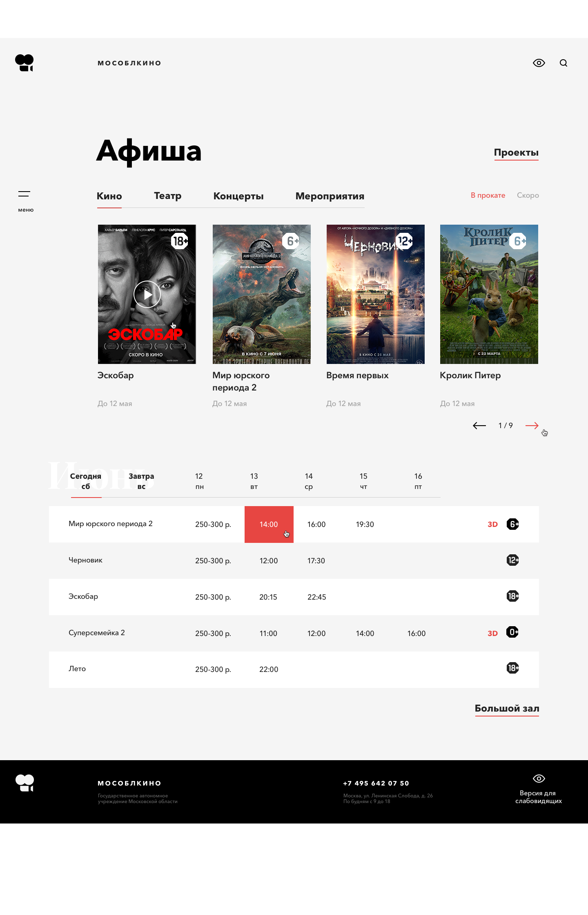Select date 13 вт
This screenshot has height=915, width=588.
pyautogui.click(x=254, y=481)
